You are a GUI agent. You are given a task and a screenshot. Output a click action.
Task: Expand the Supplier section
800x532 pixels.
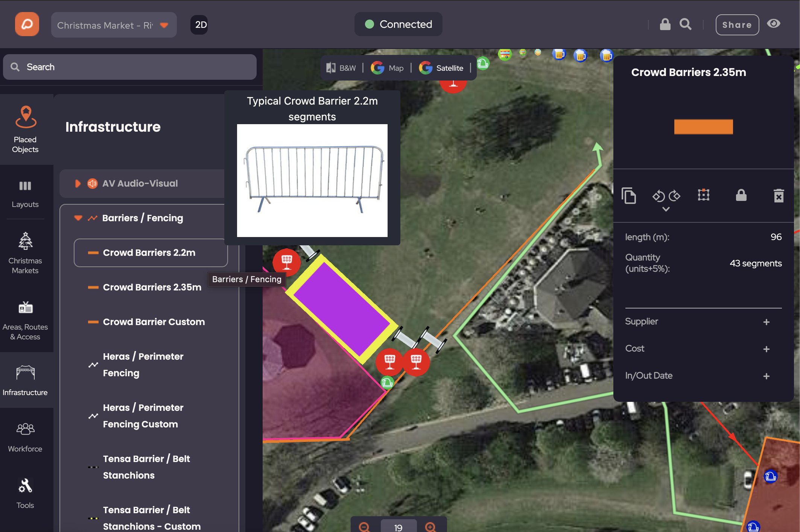tap(766, 322)
